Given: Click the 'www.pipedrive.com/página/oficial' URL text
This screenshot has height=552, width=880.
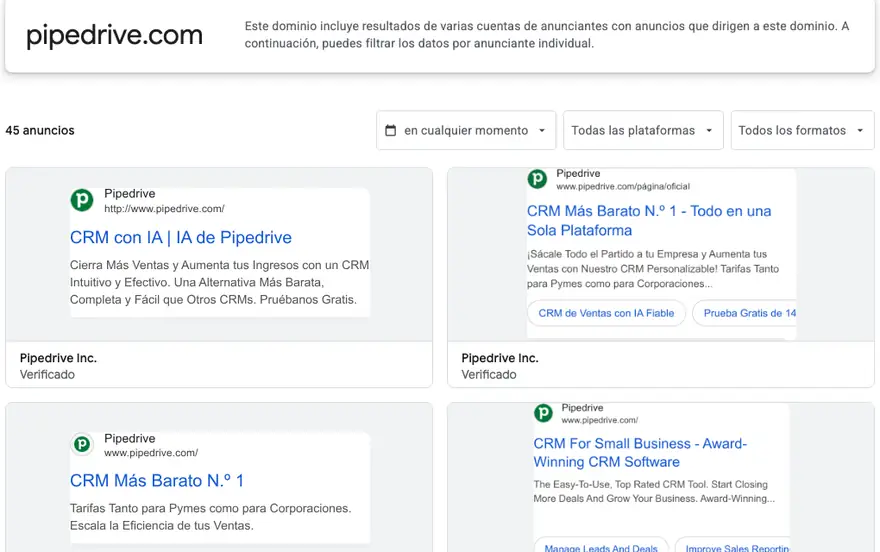Looking at the screenshot, I should [x=623, y=186].
